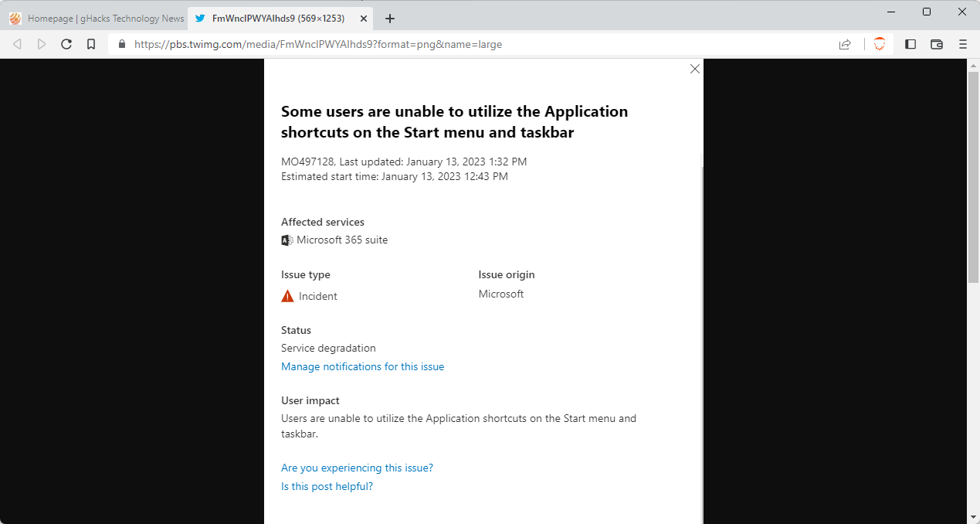Screen dimensions: 980x524
Task: Click the MO497128 last updated line
Action: click(x=404, y=162)
